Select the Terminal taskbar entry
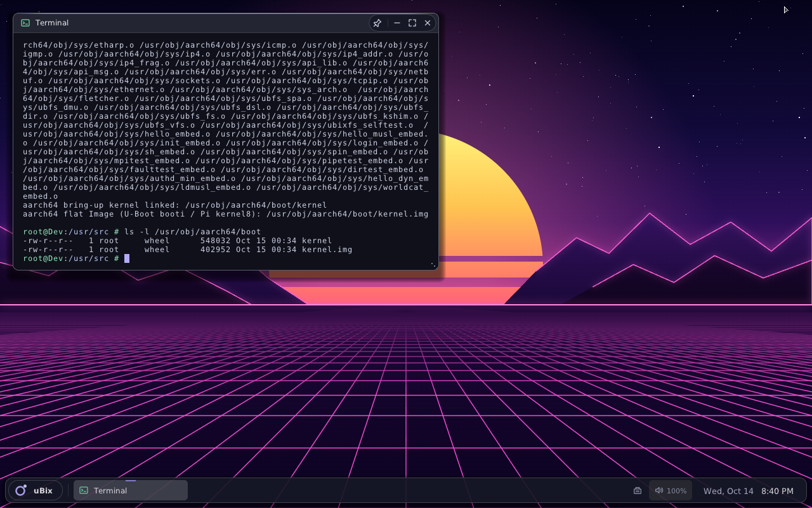The width and height of the screenshot is (812, 508). coord(131,490)
